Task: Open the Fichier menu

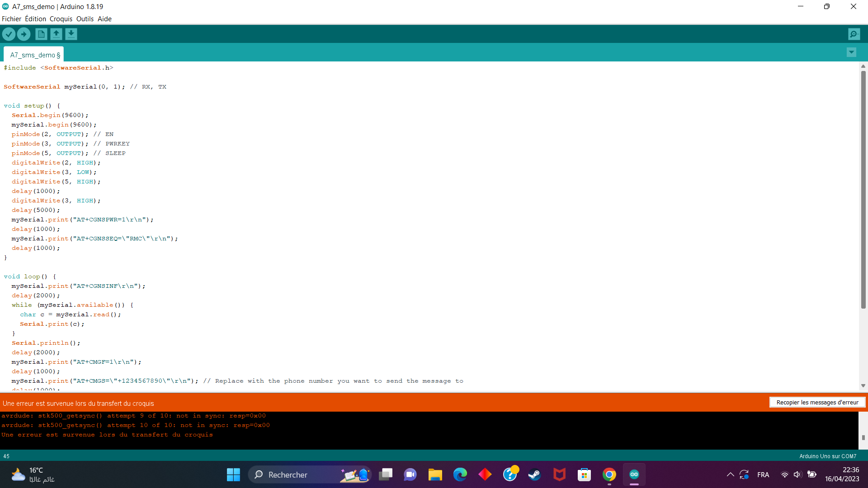Action: click(11, 19)
